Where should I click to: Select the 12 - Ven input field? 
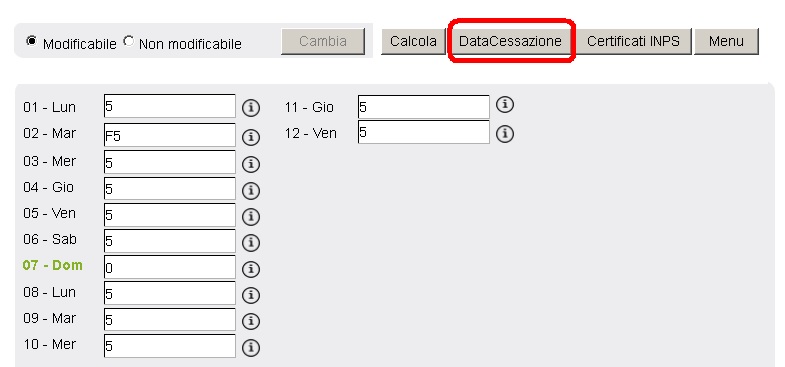point(424,132)
